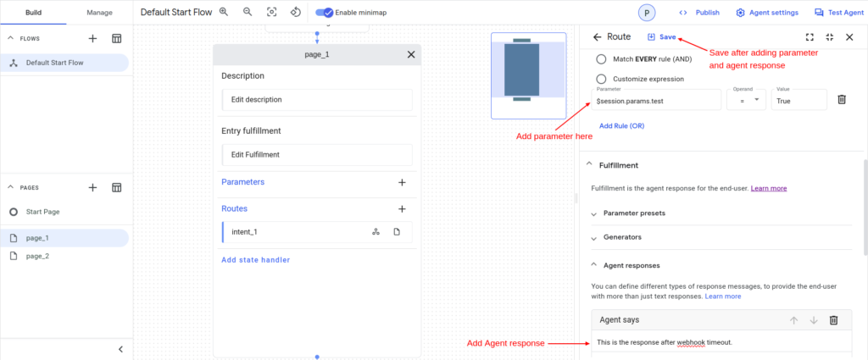Select Match EVERY rule (AND) option
The height and width of the screenshot is (360, 868).
click(x=602, y=59)
